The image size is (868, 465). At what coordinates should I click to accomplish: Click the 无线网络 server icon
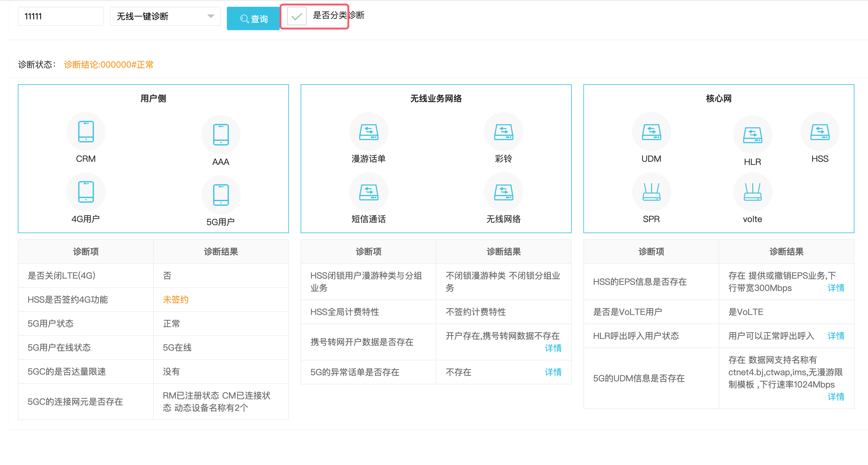click(503, 192)
